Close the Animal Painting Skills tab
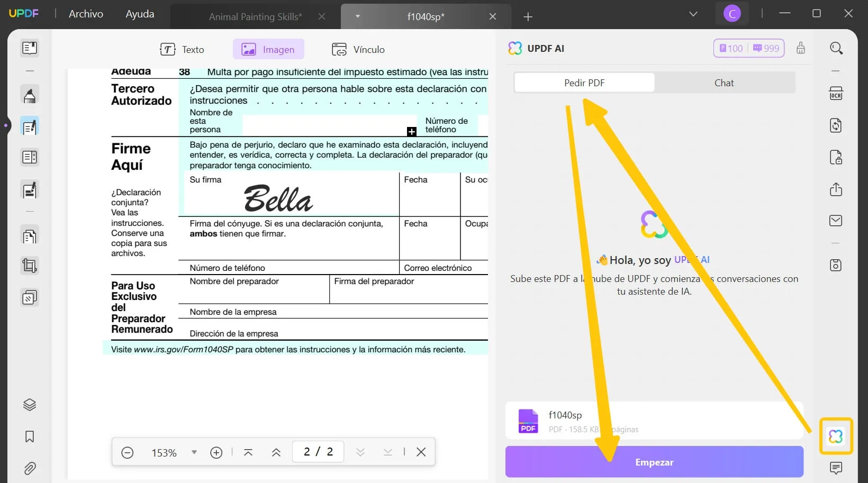The width and height of the screenshot is (868, 483). click(x=321, y=16)
